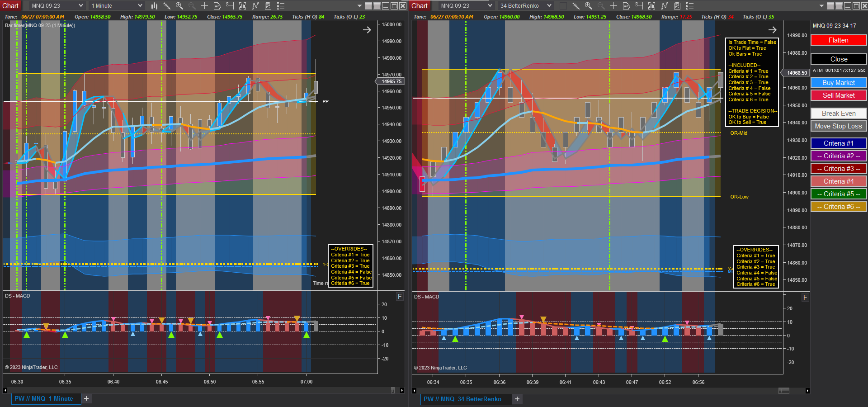Open ATM strategy selector in Chart Trader

(839, 71)
